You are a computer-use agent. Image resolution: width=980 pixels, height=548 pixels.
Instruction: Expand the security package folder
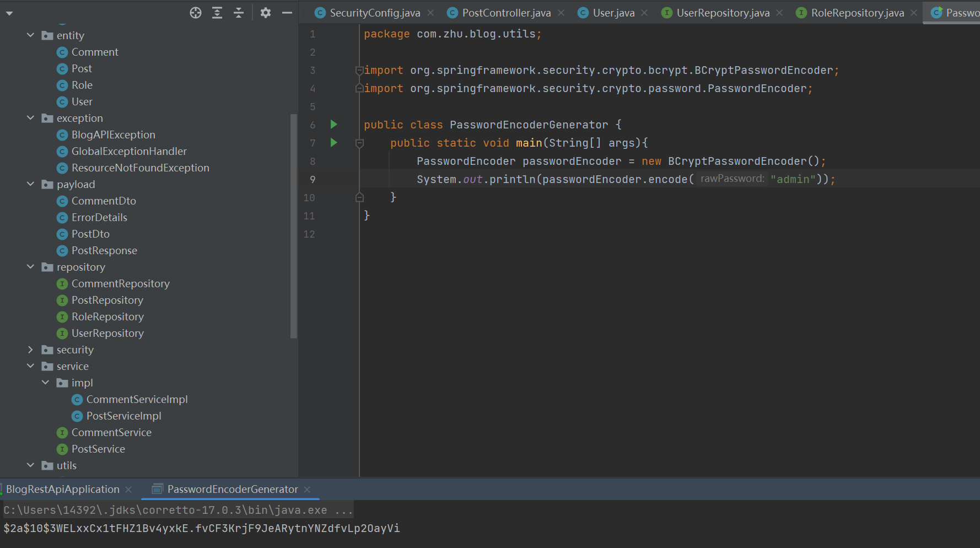30,350
